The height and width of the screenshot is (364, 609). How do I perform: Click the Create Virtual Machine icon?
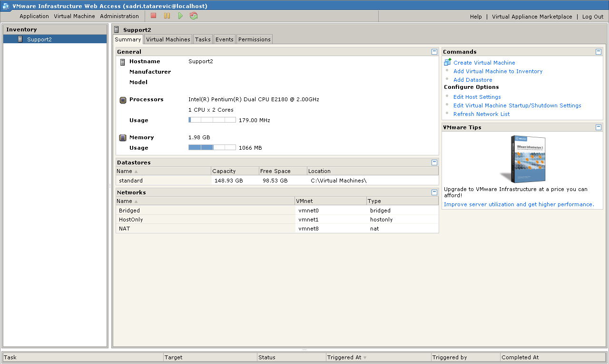447,62
